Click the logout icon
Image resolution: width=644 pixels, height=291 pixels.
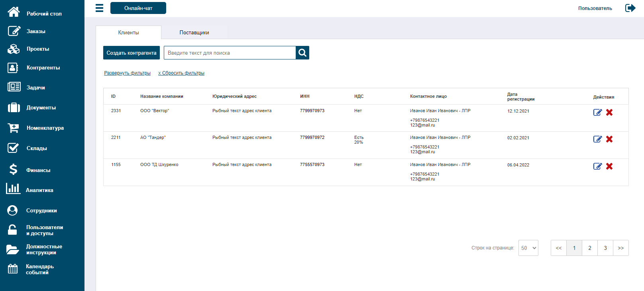630,8
